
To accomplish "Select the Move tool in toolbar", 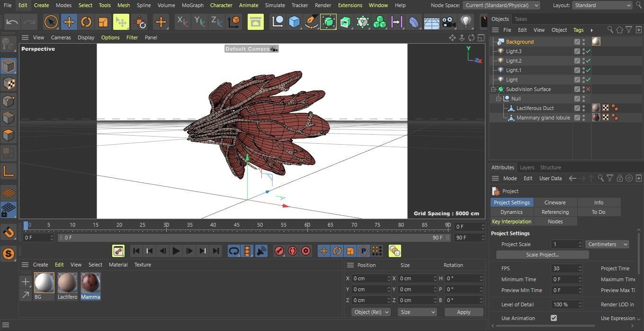I will tap(69, 22).
